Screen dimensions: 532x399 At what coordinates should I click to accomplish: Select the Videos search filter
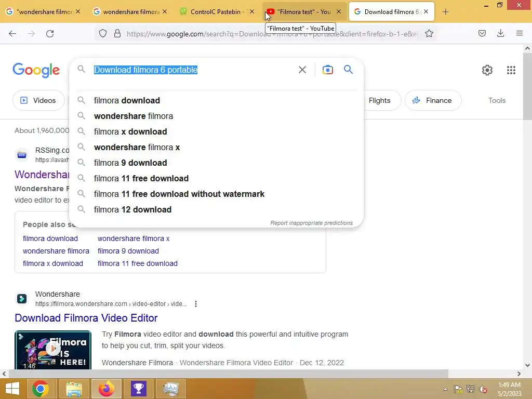click(38, 100)
